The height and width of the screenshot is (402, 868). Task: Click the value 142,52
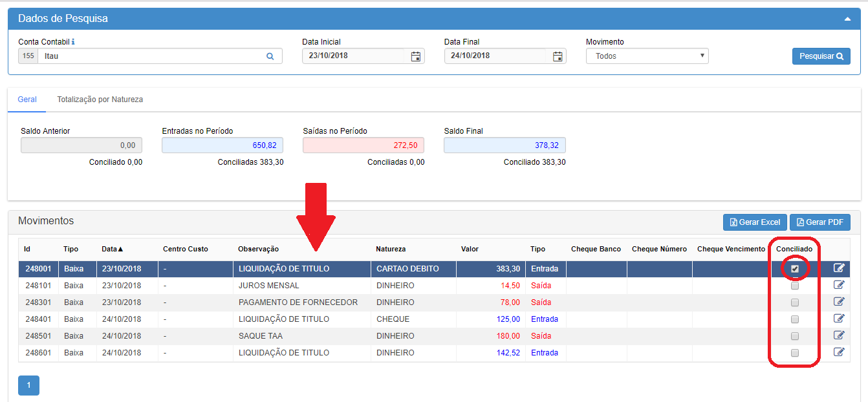point(508,353)
